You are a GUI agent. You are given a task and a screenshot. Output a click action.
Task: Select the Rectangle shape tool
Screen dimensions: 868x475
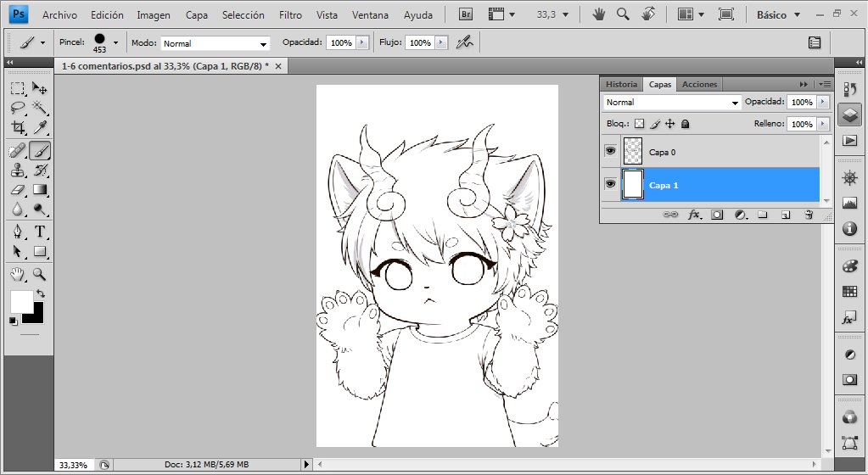[x=39, y=251]
